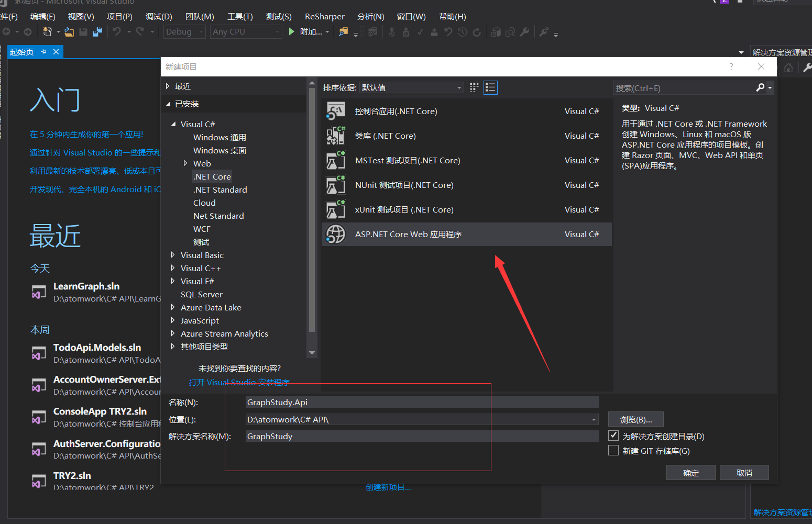812x524 pixels.
Task: Expand the Recent templates node
Action: tap(168, 86)
